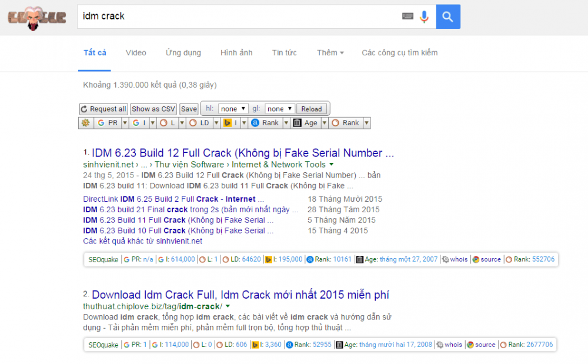Open whois for sinhvienit.net result

point(455,259)
